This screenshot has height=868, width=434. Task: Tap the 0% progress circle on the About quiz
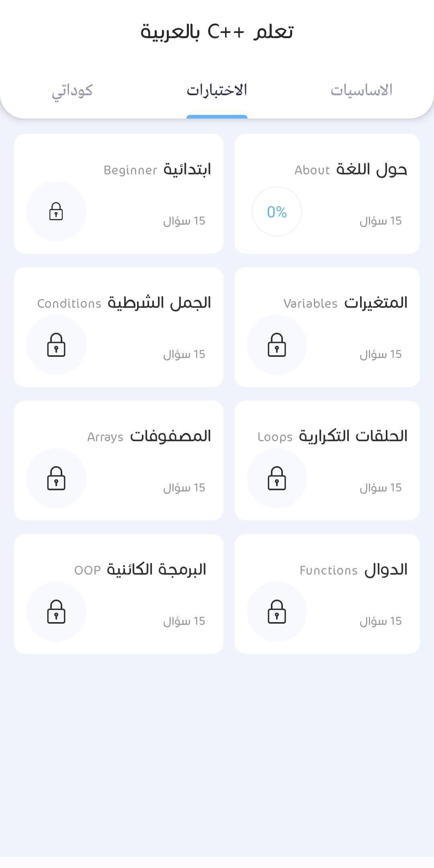[277, 211]
